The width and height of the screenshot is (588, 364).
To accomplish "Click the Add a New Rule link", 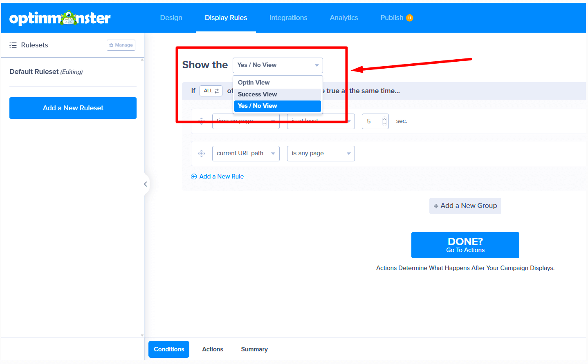I will (221, 176).
